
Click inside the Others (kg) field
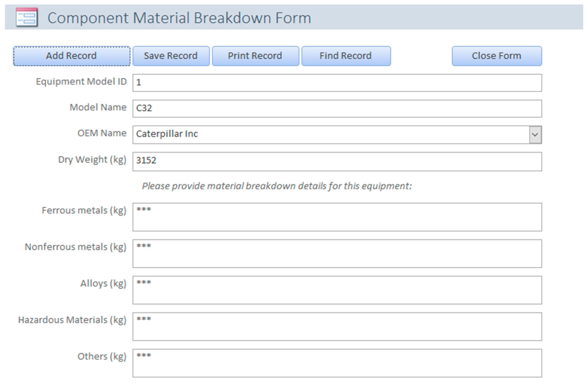pyautogui.click(x=337, y=363)
